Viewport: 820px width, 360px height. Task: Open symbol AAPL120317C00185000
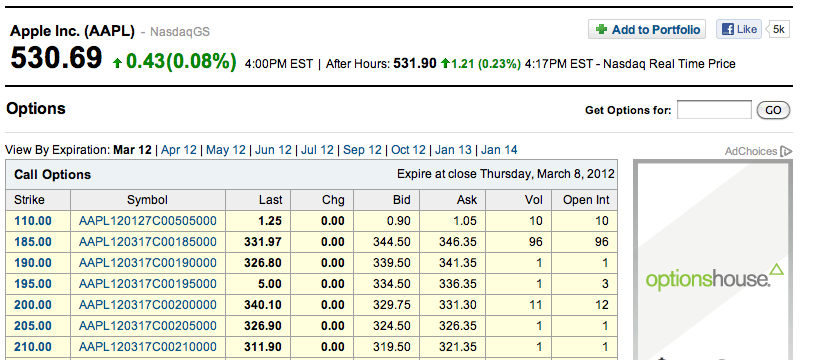pyautogui.click(x=147, y=242)
